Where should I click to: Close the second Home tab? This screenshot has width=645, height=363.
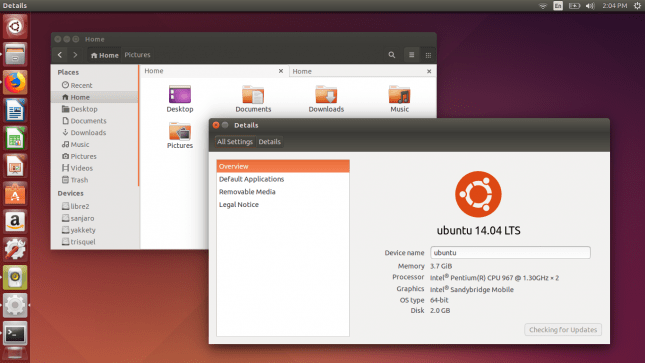click(429, 72)
